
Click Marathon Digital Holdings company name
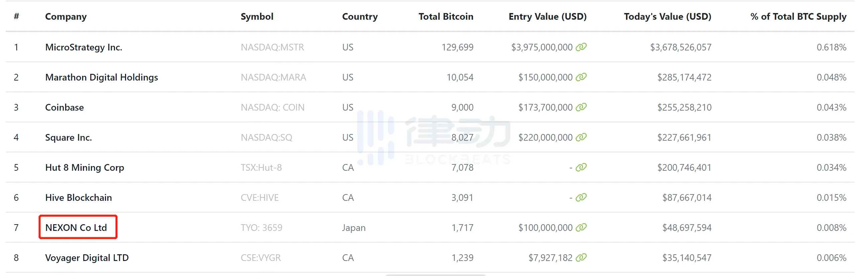(x=101, y=77)
